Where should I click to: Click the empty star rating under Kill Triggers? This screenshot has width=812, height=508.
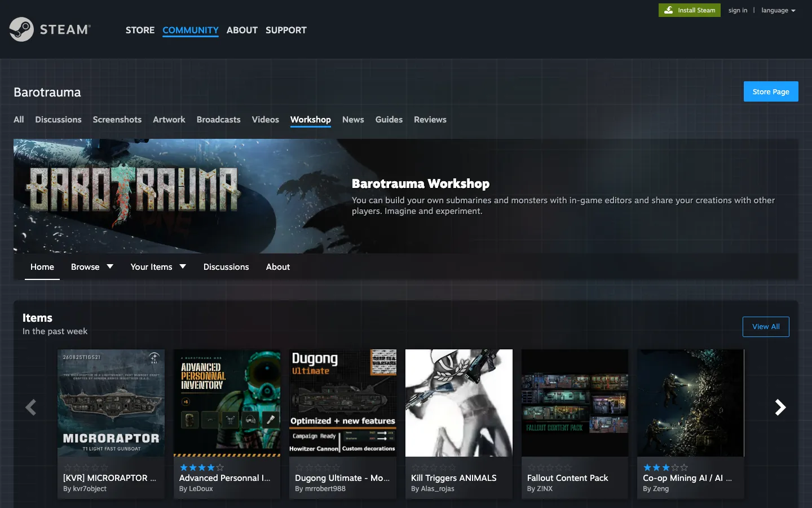[x=434, y=467]
